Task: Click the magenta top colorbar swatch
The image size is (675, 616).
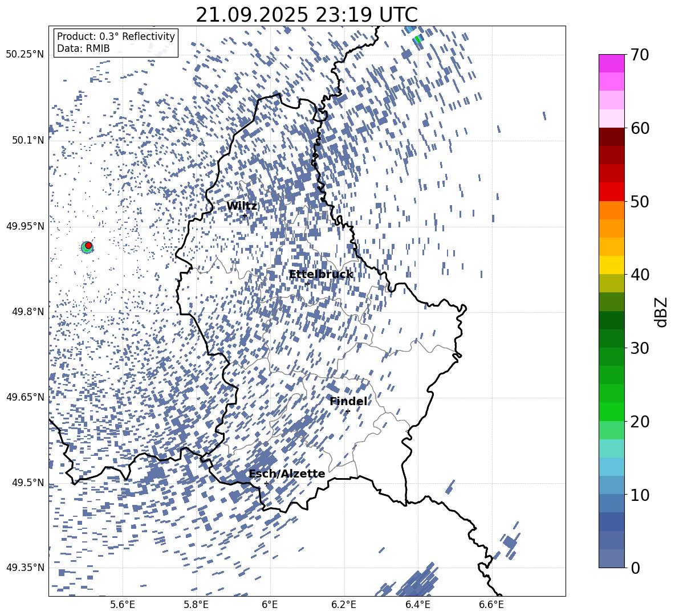Action: point(611,63)
